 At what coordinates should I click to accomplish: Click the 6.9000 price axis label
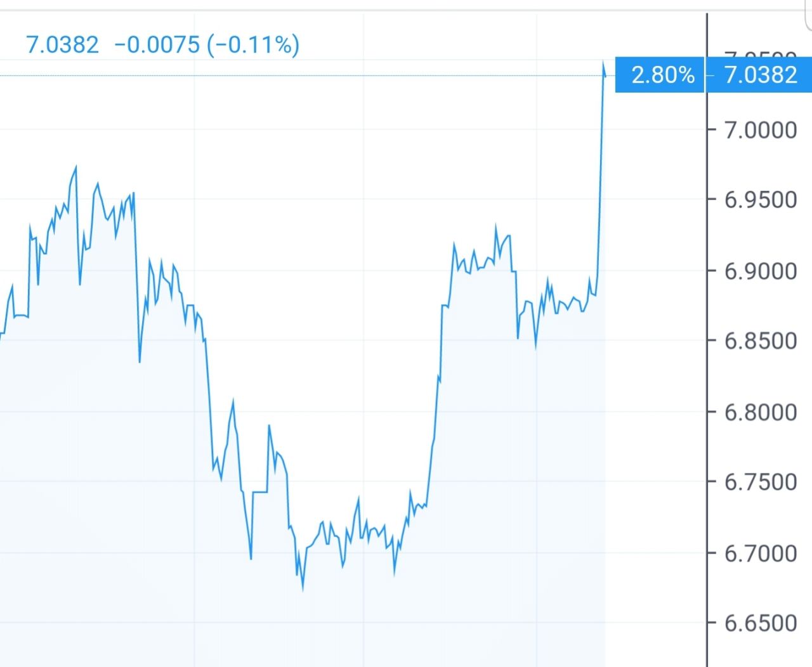coord(760,271)
